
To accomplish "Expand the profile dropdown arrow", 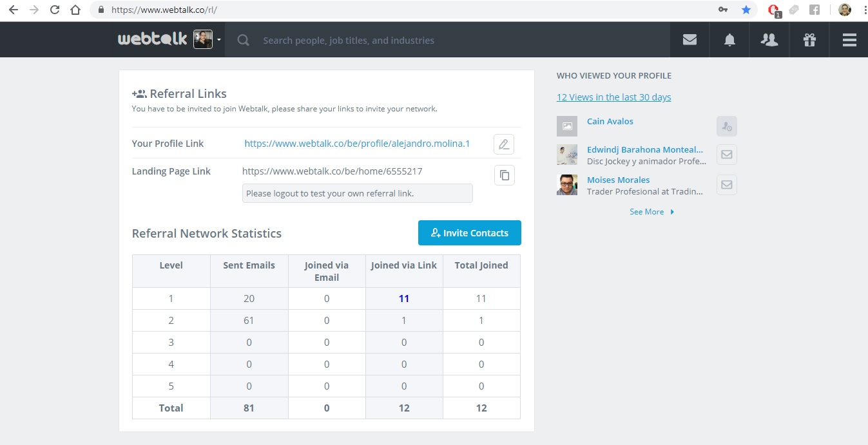I will coord(219,40).
